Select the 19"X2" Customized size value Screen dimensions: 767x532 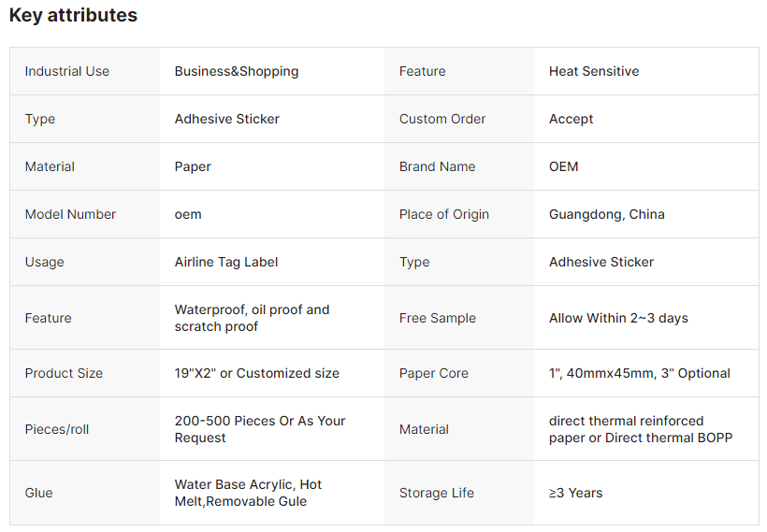pos(257,373)
